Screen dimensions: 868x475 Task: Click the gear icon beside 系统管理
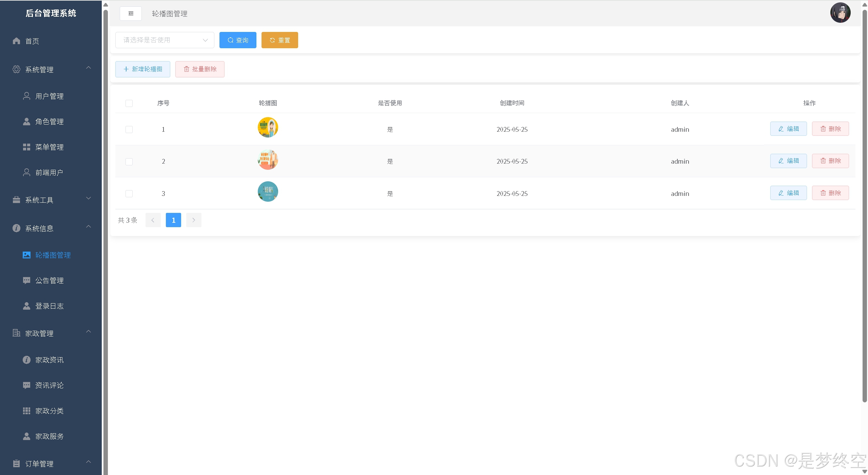click(16, 69)
